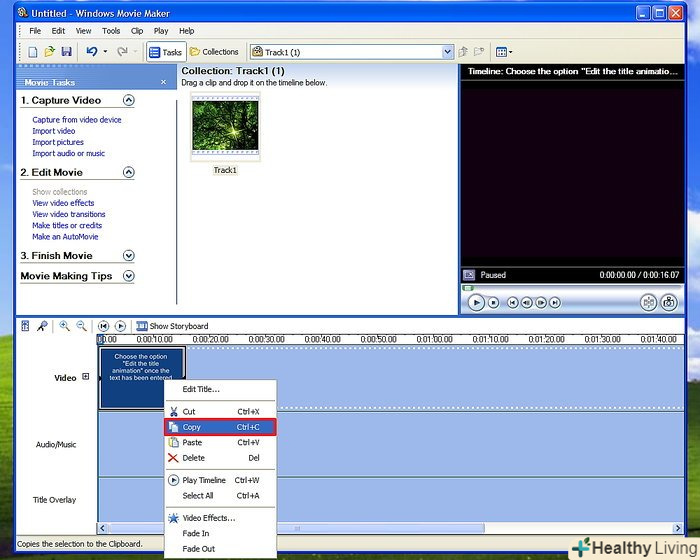This screenshot has width=700, height=560.
Task: Zoom out of the timeline
Action: pyautogui.click(x=81, y=326)
